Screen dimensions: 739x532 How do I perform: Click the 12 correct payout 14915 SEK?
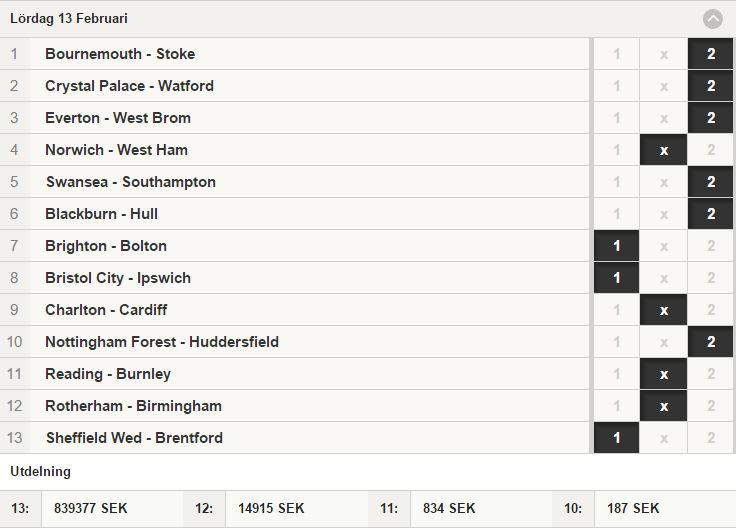271,508
